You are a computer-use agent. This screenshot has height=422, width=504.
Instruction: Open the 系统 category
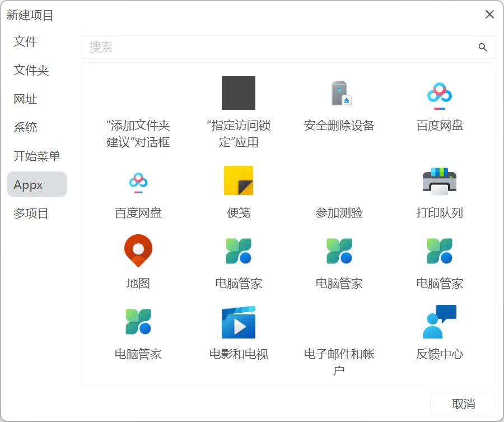click(25, 128)
